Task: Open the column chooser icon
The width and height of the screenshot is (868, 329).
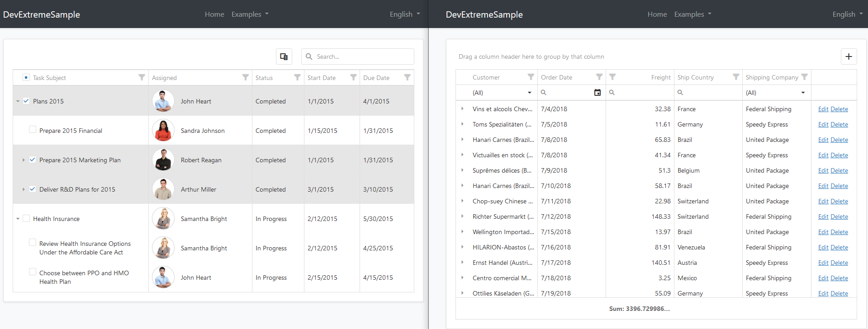Action: [284, 56]
